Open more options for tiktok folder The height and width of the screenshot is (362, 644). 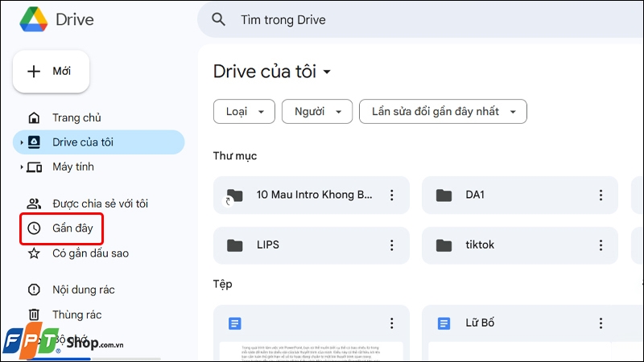pos(601,245)
